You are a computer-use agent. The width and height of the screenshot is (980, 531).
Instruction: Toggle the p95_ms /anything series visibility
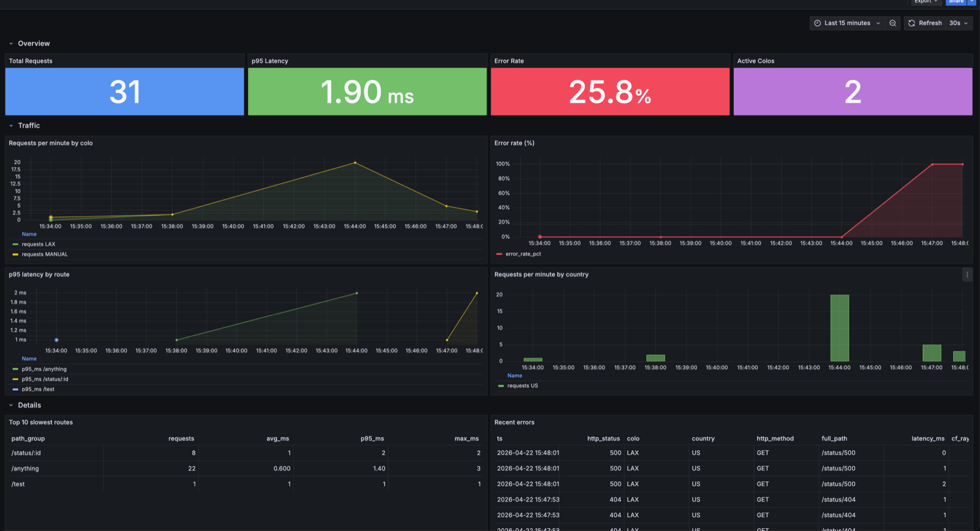pos(44,369)
